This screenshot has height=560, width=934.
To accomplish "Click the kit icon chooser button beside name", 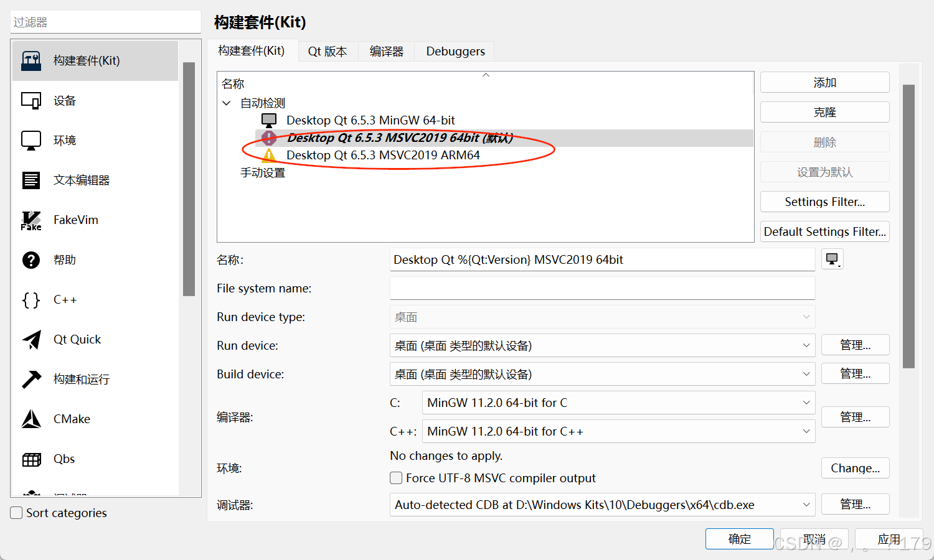I will coord(833,259).
